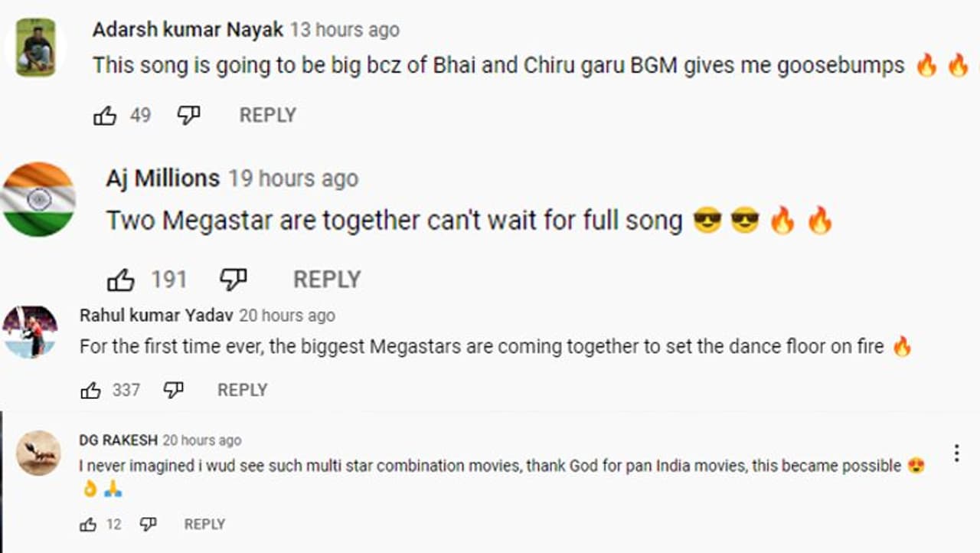
Task: Reply to DG RAKESH's comment
Action: pyautogui.click(x=204, y=524)
